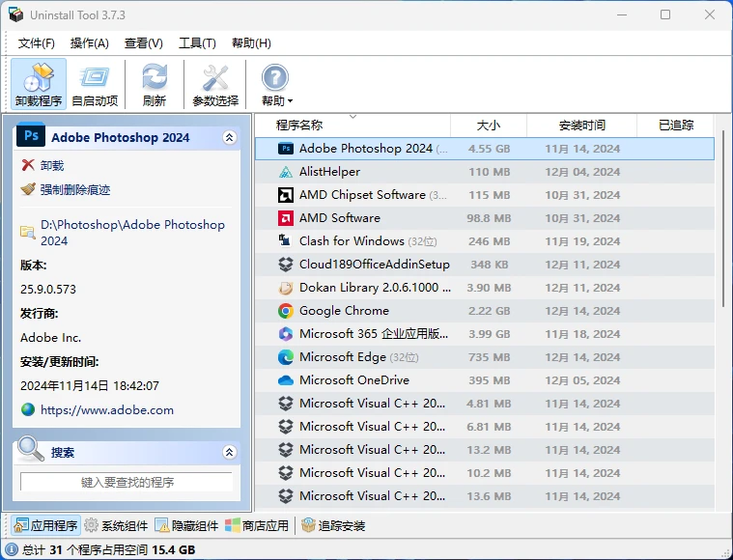Screen dimensions: 733x560
Task: Click the 键入要查找的程序 search field
Action: tap(127, 482)
